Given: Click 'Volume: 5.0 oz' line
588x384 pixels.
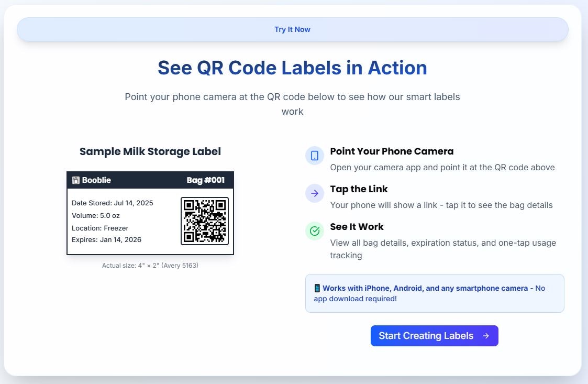Looking at the screenshot, I should (x=96, y=216).
